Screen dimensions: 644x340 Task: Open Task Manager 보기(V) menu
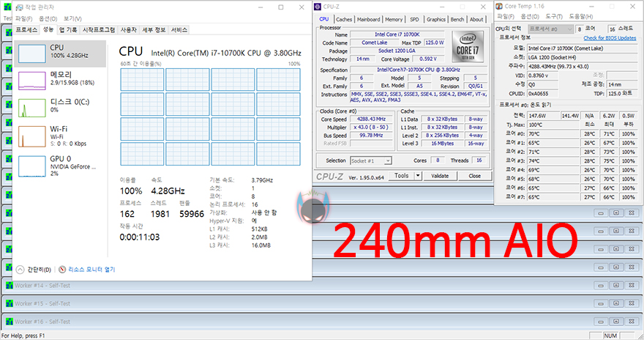72,19
